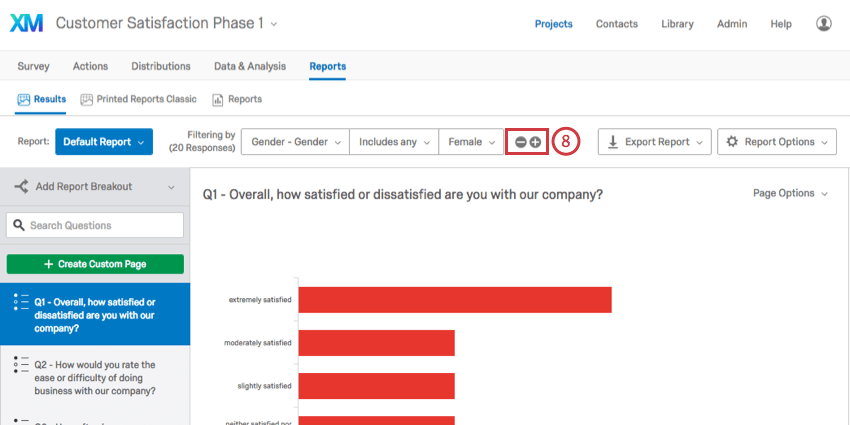Click the 'slightly satisfied' axis label
Screen dimensions: 850x425
click(265, 386)
